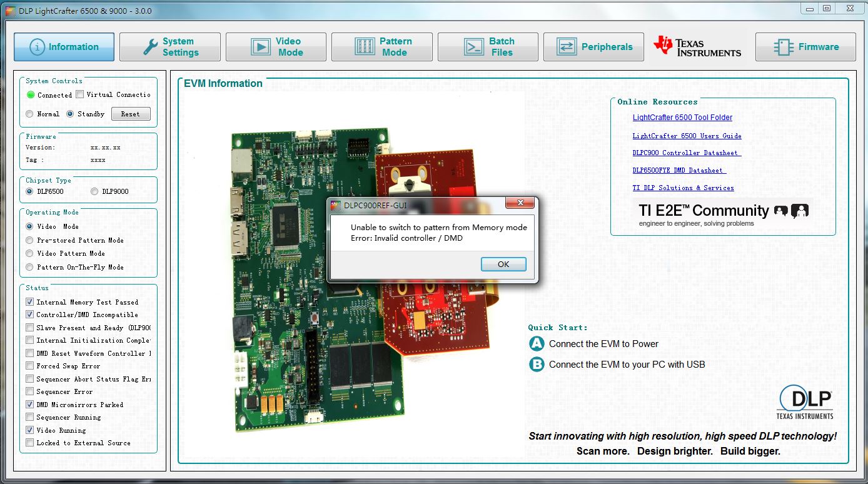The height and width of the screenshot is (484, 868).
Task: Toggle the Video Running checkbox
Action: coord(29,430)
